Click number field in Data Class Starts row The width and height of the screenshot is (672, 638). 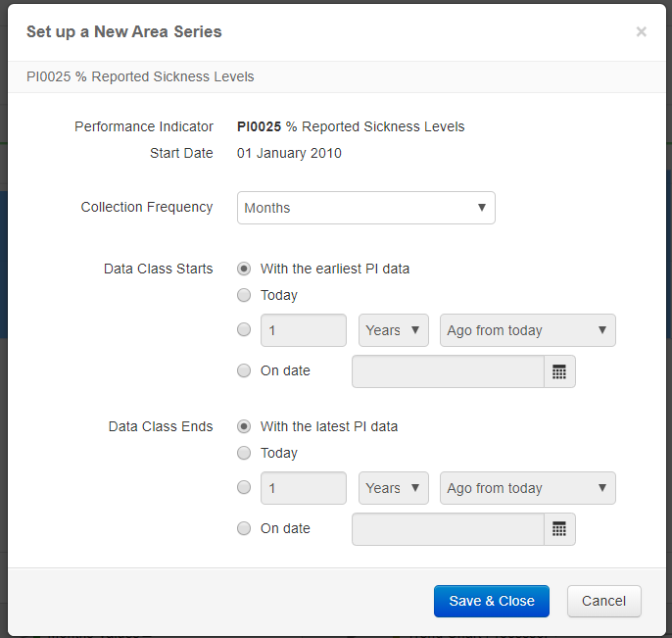click(304, 330)
